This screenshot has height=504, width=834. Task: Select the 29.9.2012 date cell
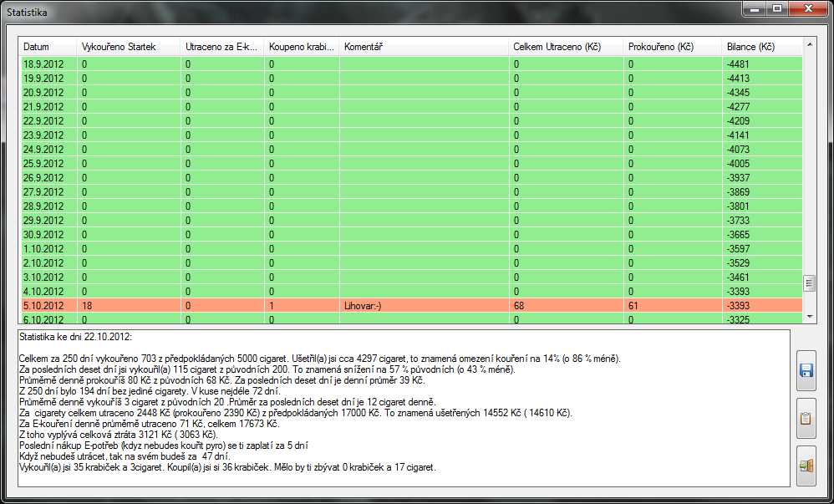click(x=49, y=221)
